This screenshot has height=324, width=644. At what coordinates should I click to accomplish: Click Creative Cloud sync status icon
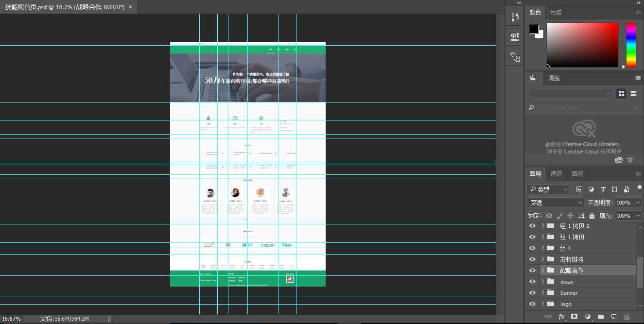point(618,160)
